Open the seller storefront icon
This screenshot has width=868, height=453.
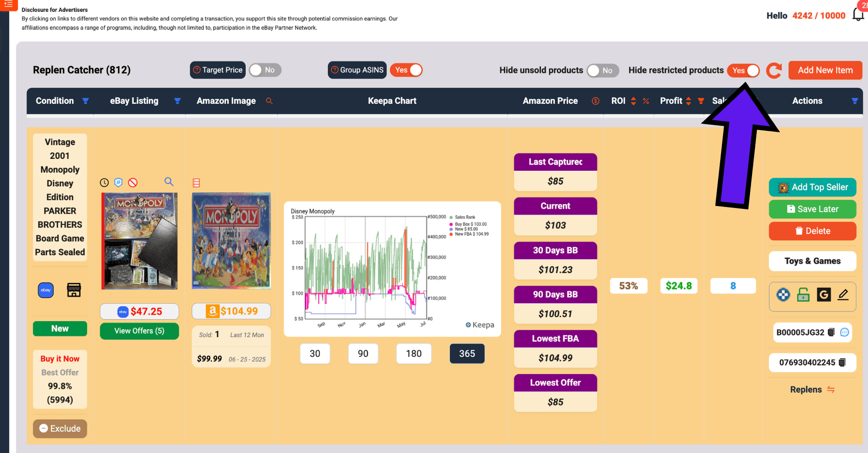click(x=74, y=290)
